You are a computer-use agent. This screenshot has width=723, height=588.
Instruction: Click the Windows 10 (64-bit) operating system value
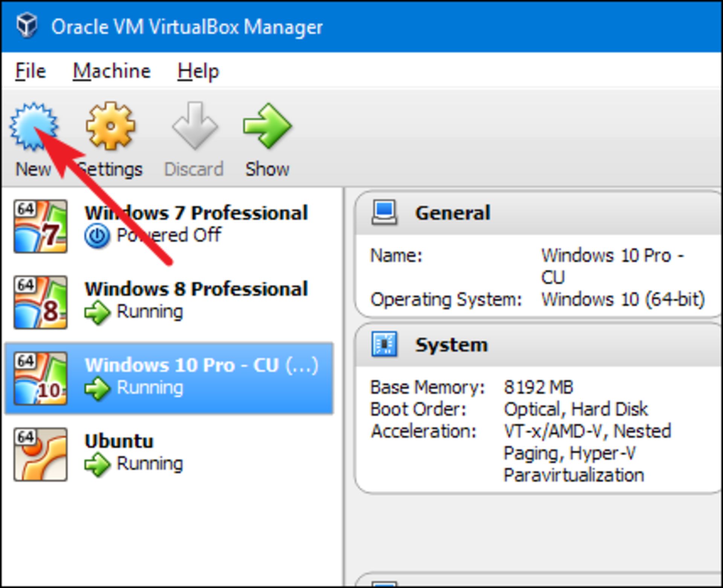point(623,300)
